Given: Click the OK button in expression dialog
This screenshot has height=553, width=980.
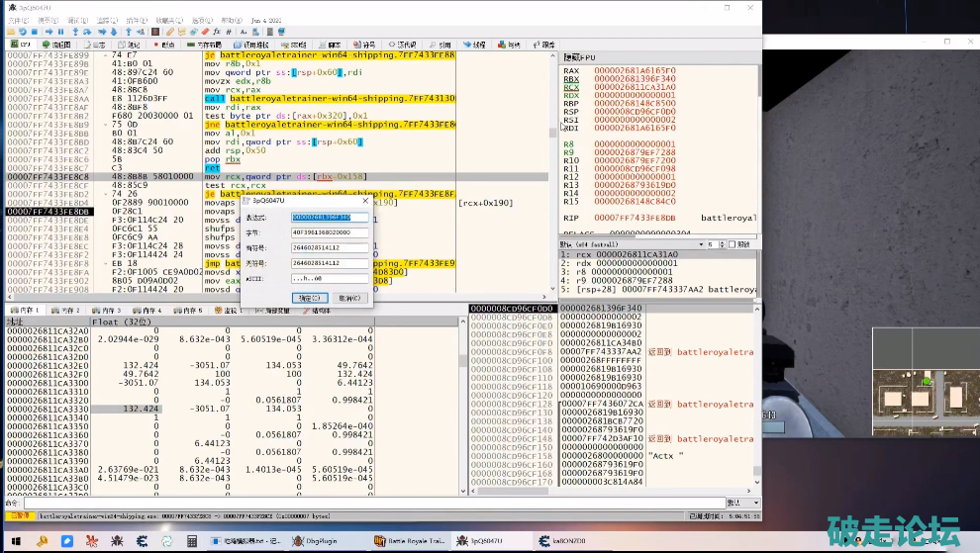Looking at the screenshot, I should (309, 298).
